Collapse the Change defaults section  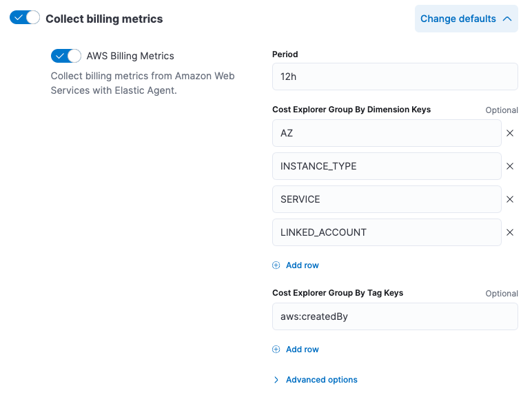[467, 19]
